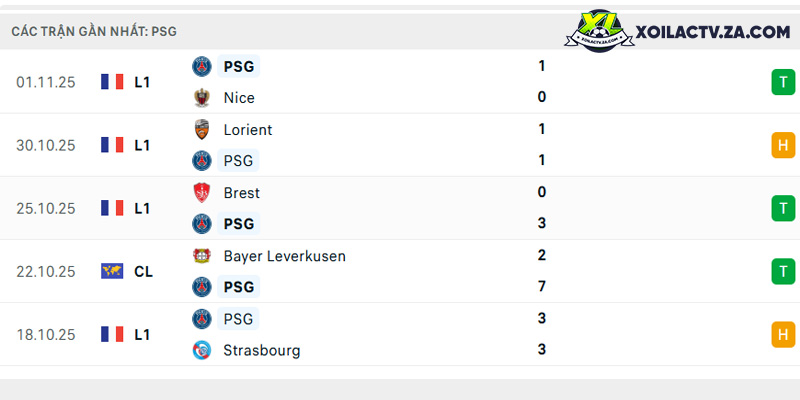Click the Lorient club crest icon
This screenshot has height=400, width=800.
[x=202, y=130]
